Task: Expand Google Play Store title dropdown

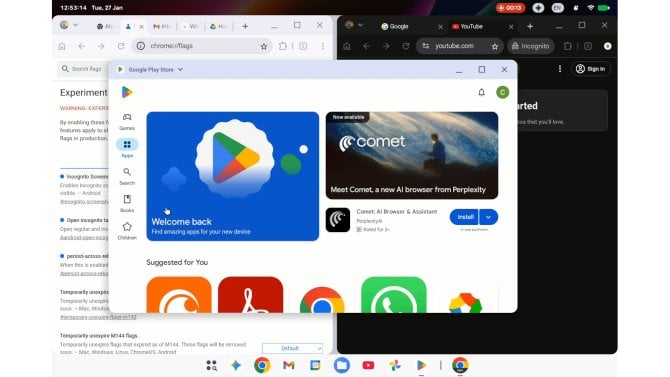Action: click(180, 69)
